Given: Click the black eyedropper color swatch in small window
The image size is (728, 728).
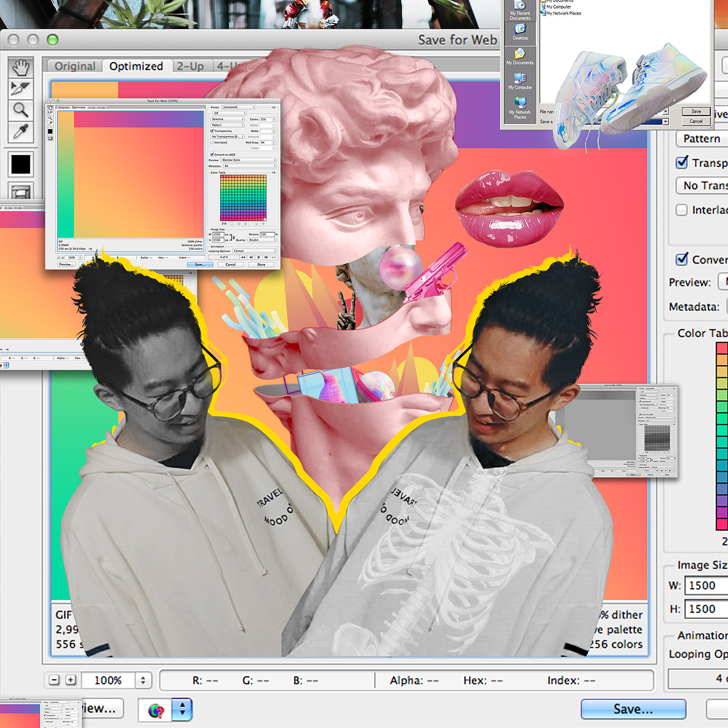Looking at the screenshot, I should coord(50,131).
